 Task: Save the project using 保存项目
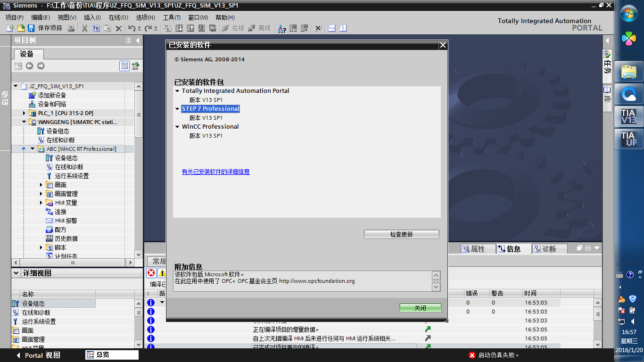(45, 28)
